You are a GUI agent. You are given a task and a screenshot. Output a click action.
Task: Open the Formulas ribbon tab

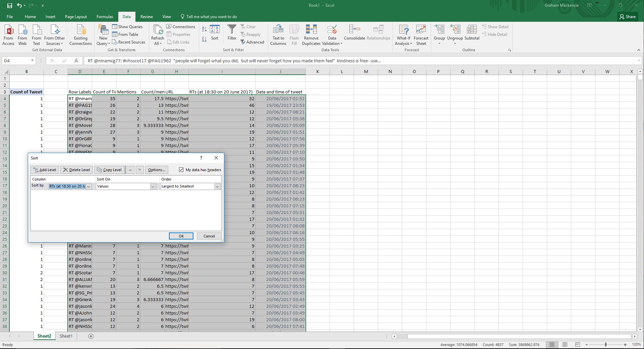(105, 17)
